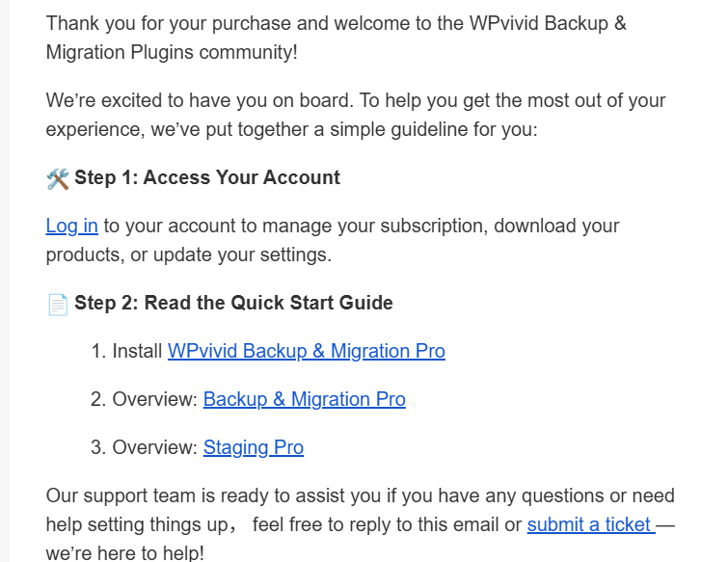Viewport: 728px width, 562px height.
Task: Click the we're here to help text
Action: (x=124, y=554)
